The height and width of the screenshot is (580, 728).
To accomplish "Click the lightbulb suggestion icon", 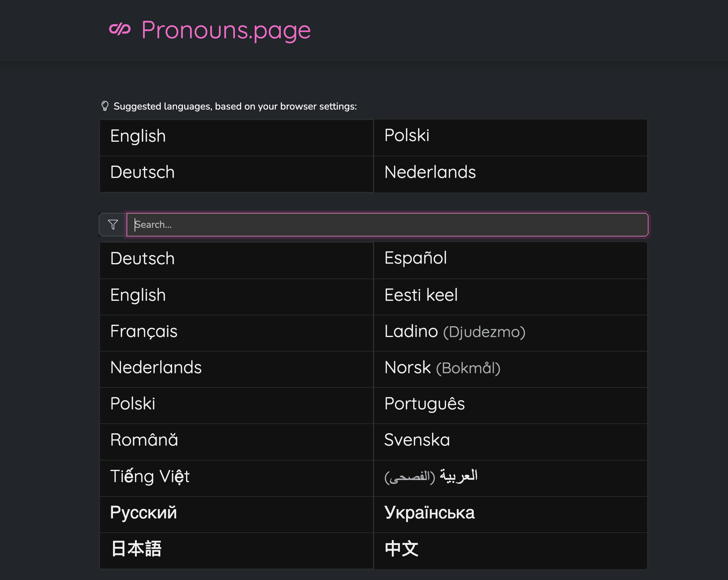I will point(105,106).
